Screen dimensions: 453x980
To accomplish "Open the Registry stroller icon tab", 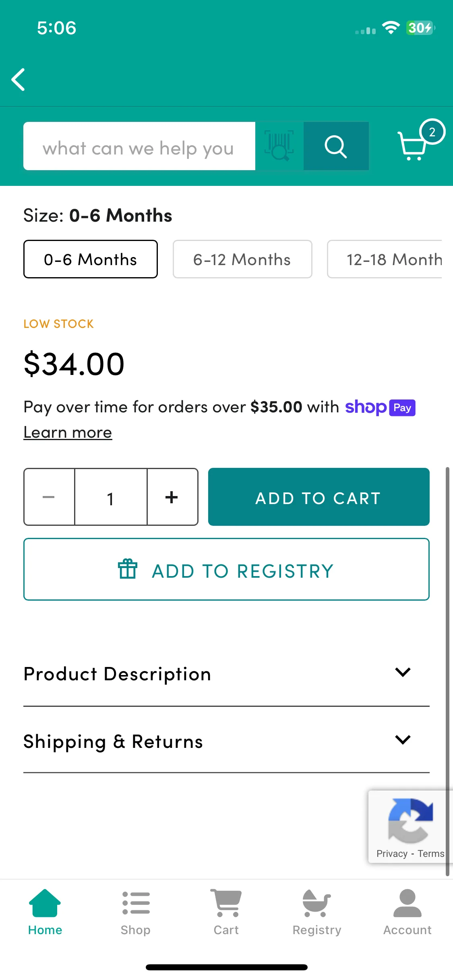I will click(317, 912).
